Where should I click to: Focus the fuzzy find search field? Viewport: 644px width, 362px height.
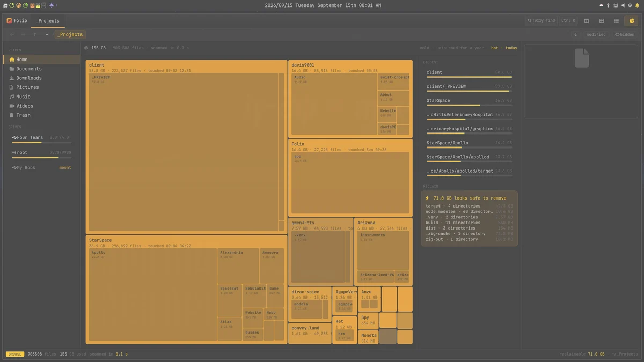click(541, 21)
